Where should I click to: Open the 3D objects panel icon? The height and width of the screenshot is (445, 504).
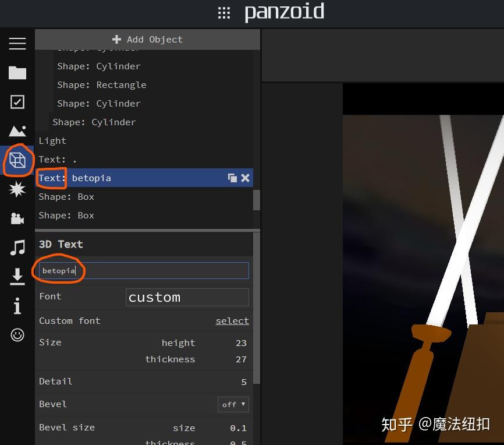[17, 160]
